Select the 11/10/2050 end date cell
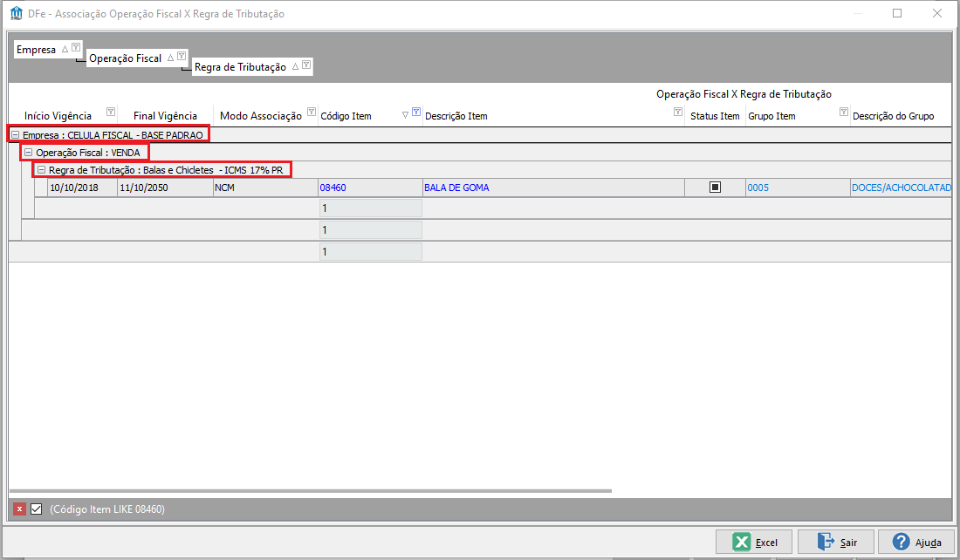This screenshot has height=560, width=960. point(165,188)
